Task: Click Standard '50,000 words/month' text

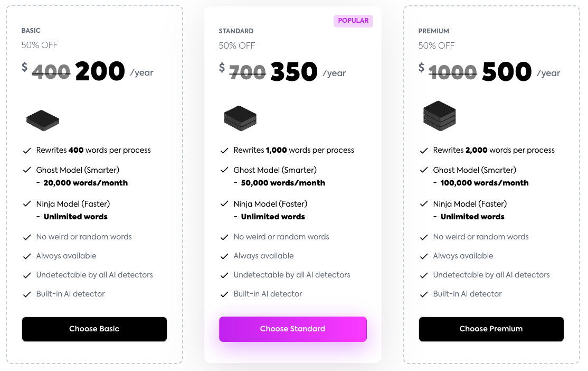Action: point(283,183)
